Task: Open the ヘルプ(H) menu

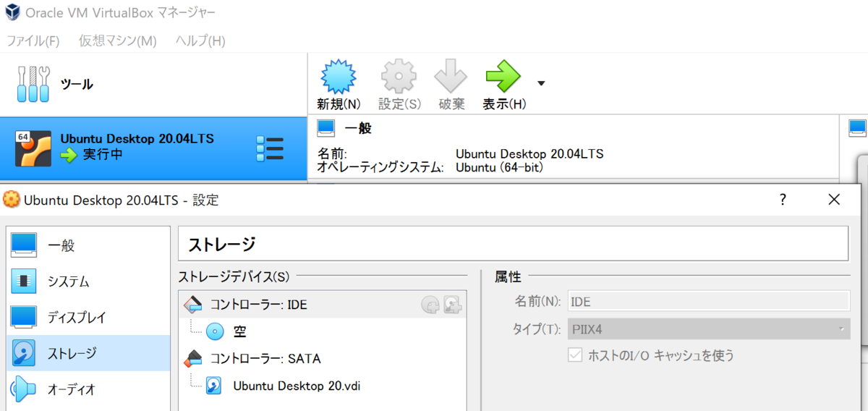Action: 200,41
